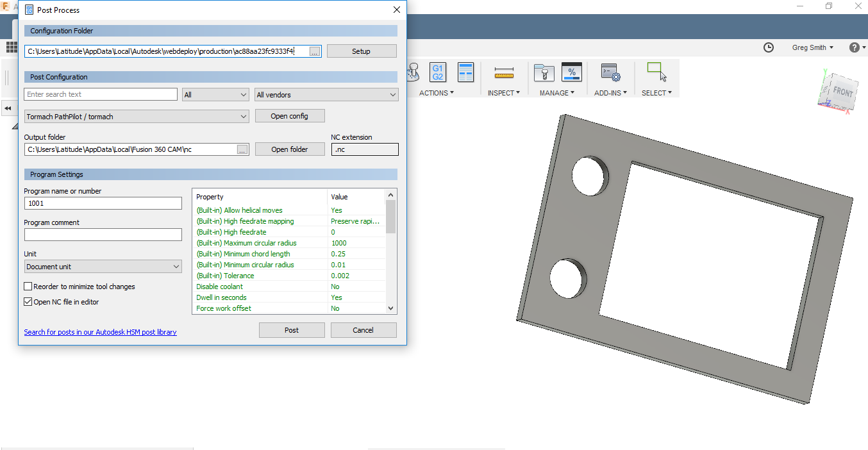Viewport: 868px width, 450px height.
Task: Open the Scripts and Add-Ins icon
Action: tap(610, 73)
